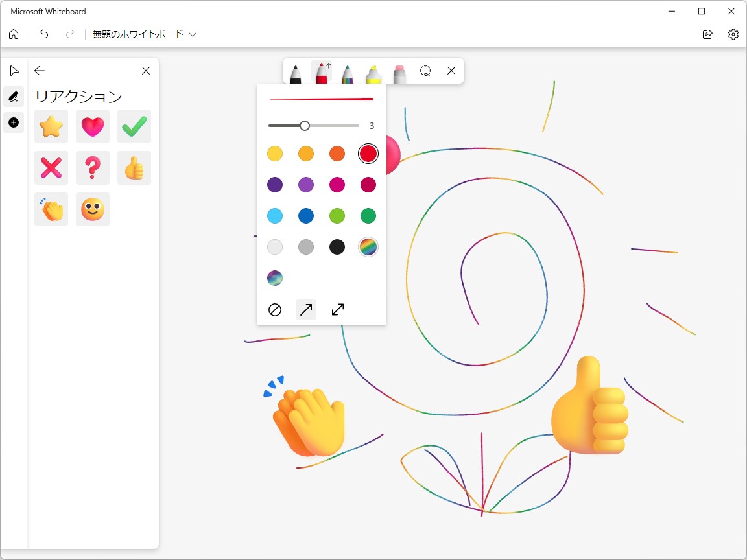Enable the single arrow tip for strokes
This screenshot has height=560, width=747.
[x=305, y=310]
